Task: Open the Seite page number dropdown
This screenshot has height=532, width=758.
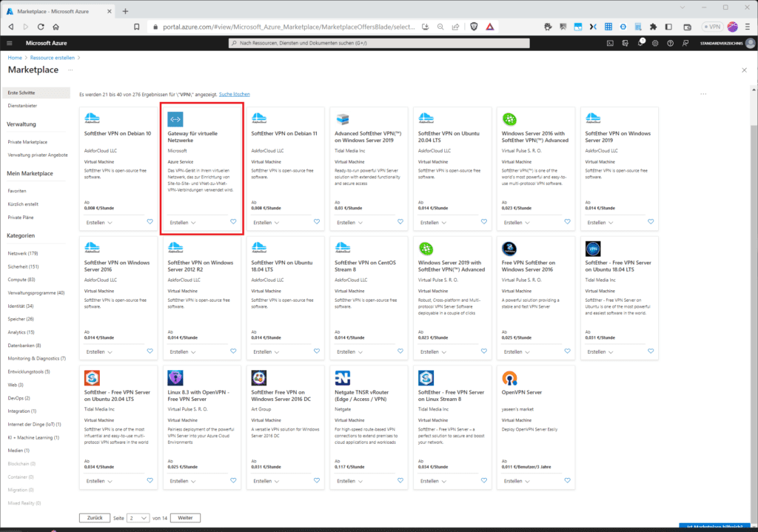Action: [138, 518]
